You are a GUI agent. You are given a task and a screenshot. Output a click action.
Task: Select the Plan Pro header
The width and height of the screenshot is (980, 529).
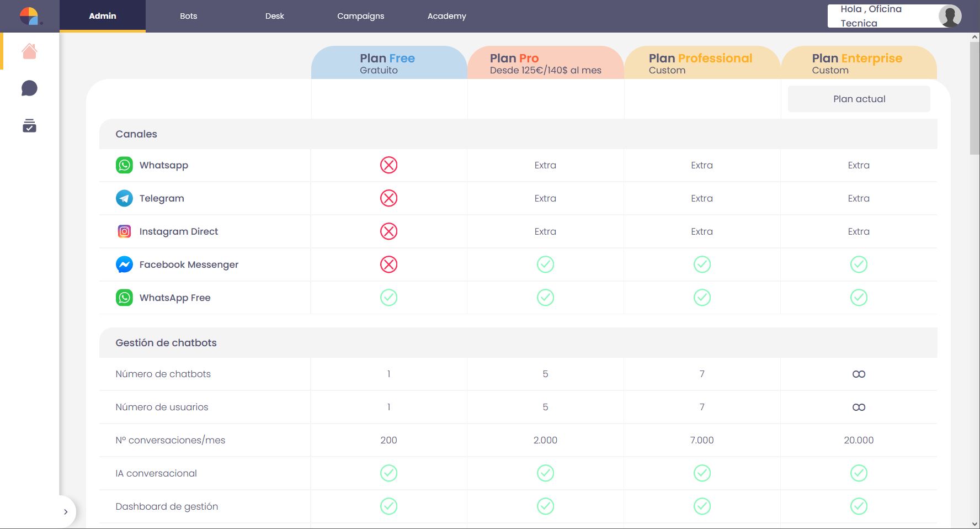(x=545, y=63)
